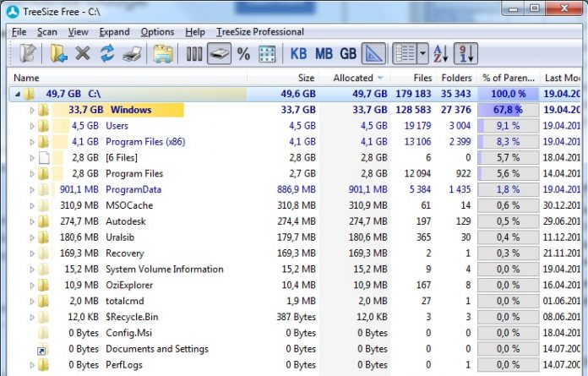Click the A-Z sort by name icon
Screen dimensions: 588x376
coord(440,54)
